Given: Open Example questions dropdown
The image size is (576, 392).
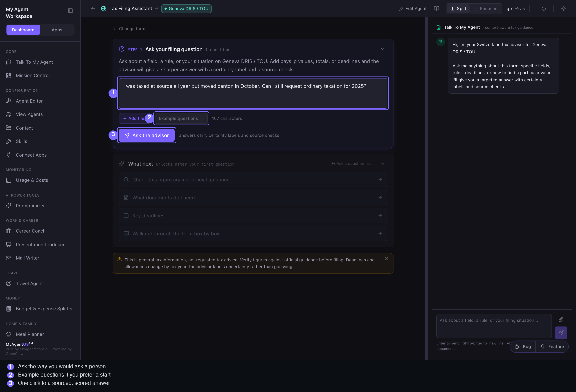Looking at the screenshot, I should click(181, 118).
